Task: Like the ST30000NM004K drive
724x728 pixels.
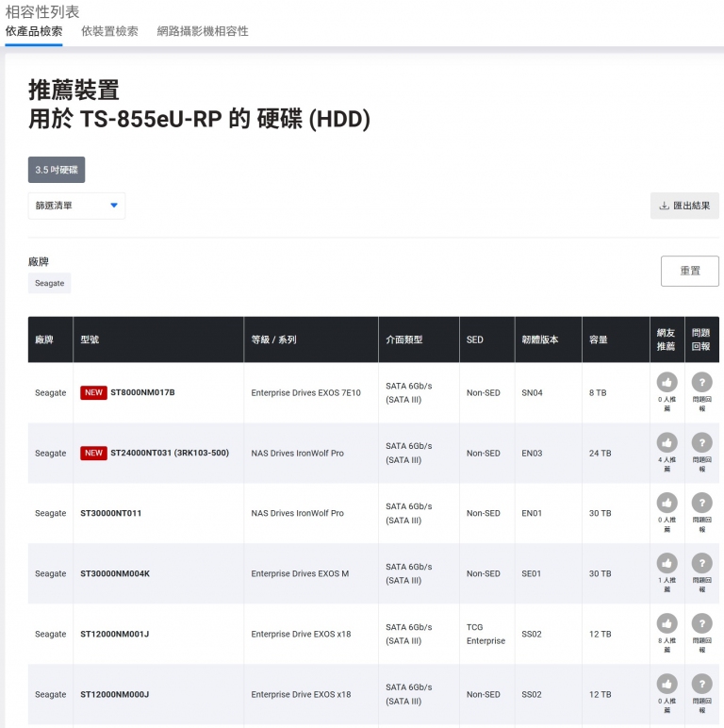Action: pos(666,563)
